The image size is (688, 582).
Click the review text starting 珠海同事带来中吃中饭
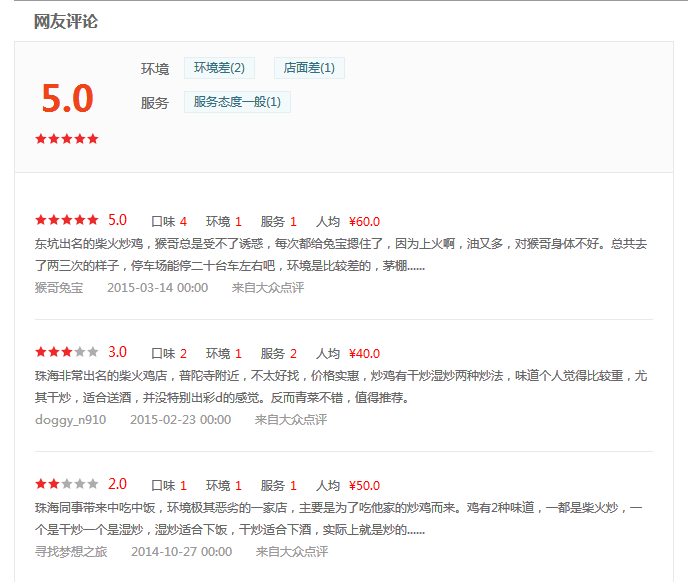[339, 519]
